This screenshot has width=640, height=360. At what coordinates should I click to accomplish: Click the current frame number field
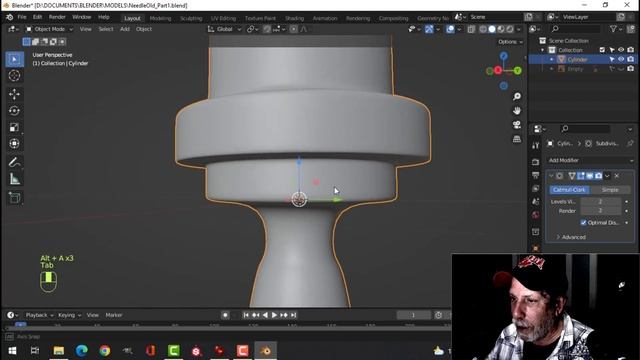pos(413,315)
